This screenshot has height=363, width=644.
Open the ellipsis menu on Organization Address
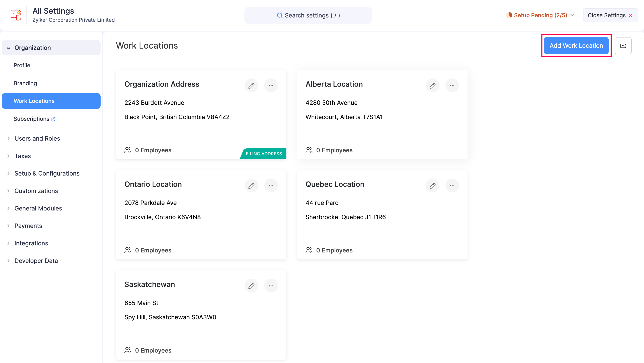click(271, 85)
